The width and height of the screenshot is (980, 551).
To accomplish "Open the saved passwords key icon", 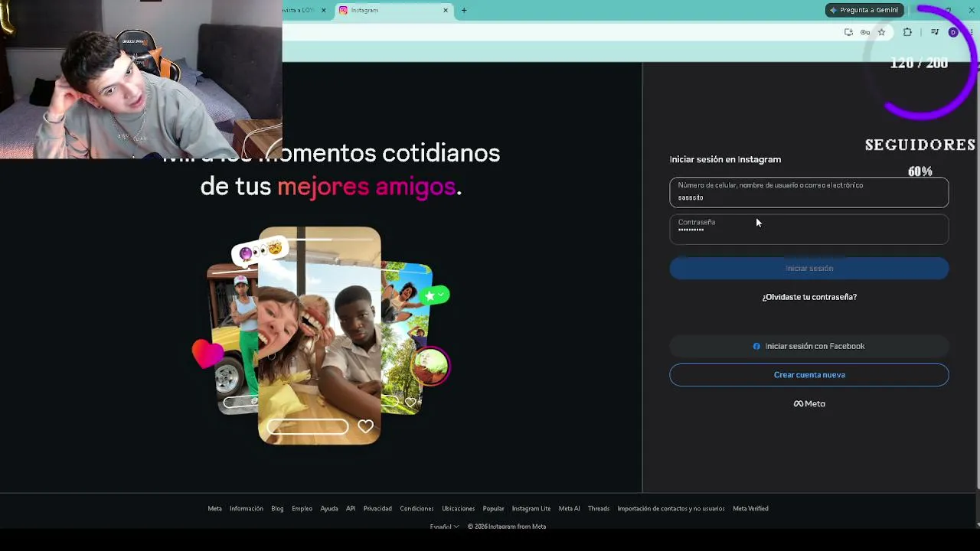I will click(865, 32).
